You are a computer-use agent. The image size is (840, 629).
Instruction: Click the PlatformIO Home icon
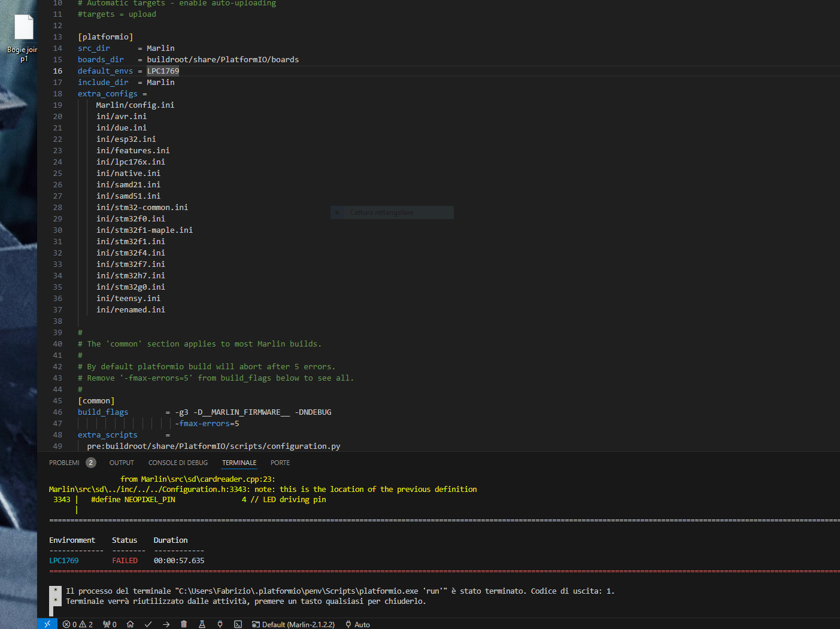[130, 624]
